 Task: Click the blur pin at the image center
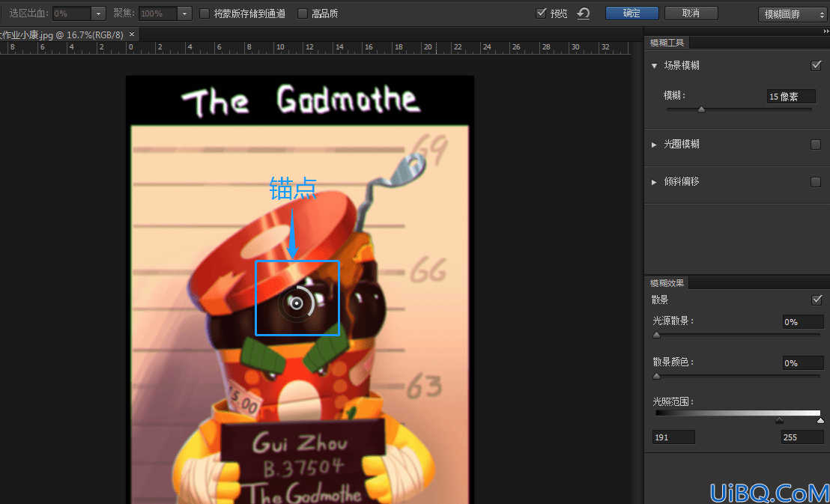coord(297,303)
